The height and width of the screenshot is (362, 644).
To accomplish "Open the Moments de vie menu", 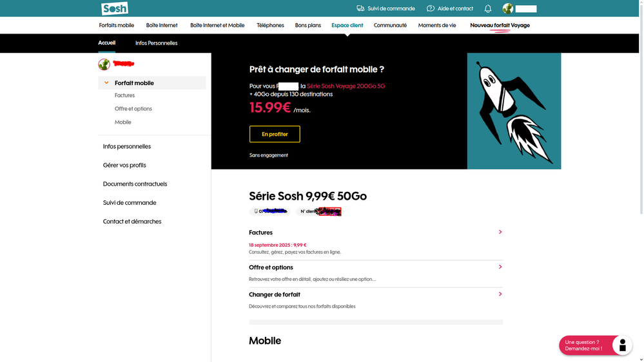I will tap(437, 26).
